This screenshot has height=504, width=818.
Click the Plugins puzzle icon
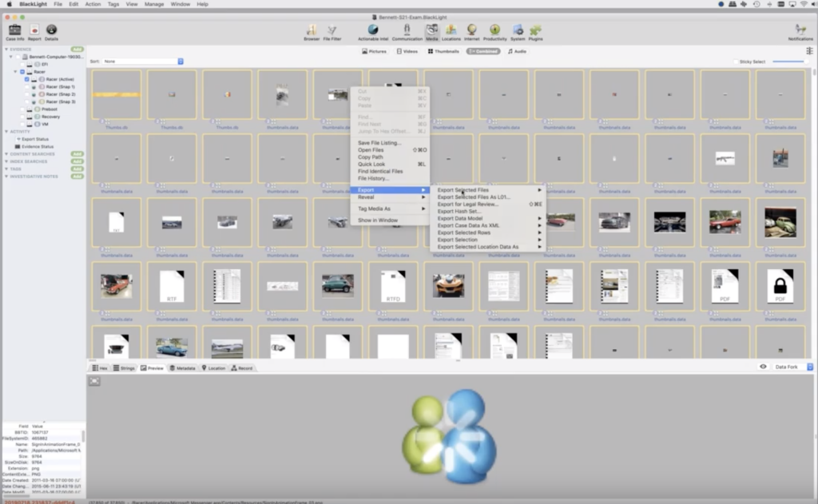535,30
